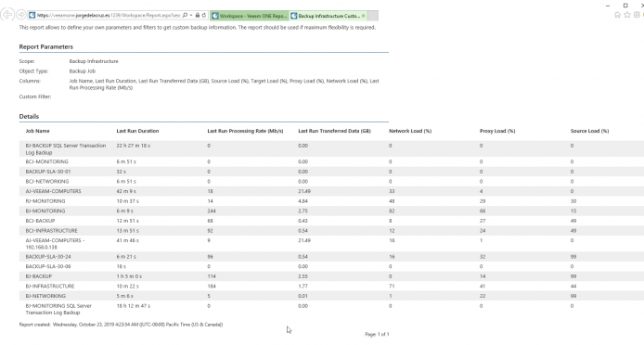Viewport: 644px width, 345px height.
Task: Switch to Workspace - Veeam ONE Reporter tab
Action: pos(250,16)
